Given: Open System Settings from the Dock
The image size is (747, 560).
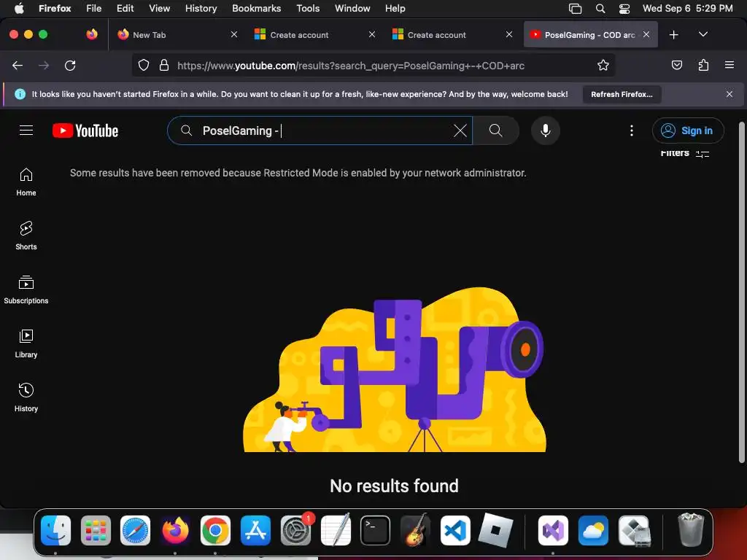Looking at the screenshot, I should pos(296,530).
